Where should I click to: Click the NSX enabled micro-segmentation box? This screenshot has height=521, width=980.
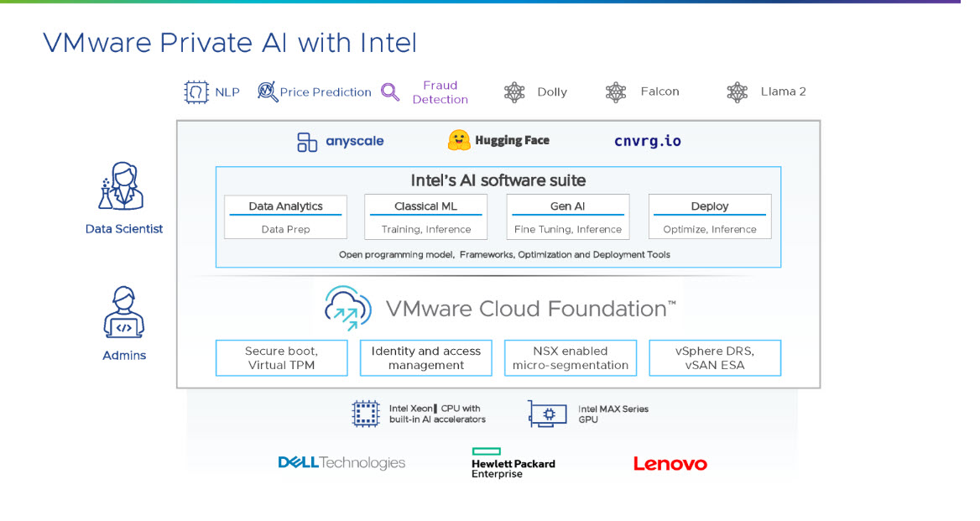click(x=570, y=358)
